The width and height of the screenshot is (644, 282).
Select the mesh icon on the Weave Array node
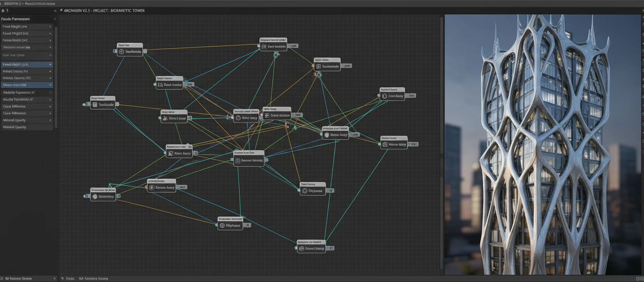(326, 135)
